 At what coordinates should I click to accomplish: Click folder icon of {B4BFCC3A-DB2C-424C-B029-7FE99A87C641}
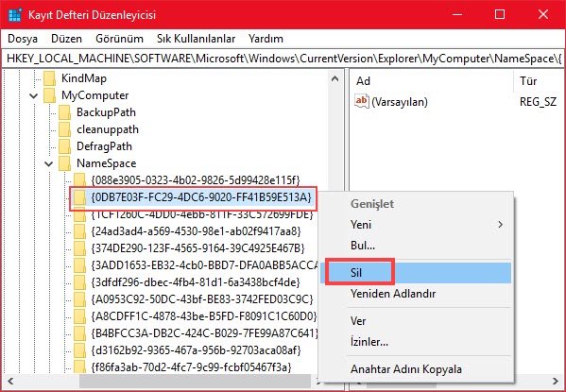click(79, 333)
